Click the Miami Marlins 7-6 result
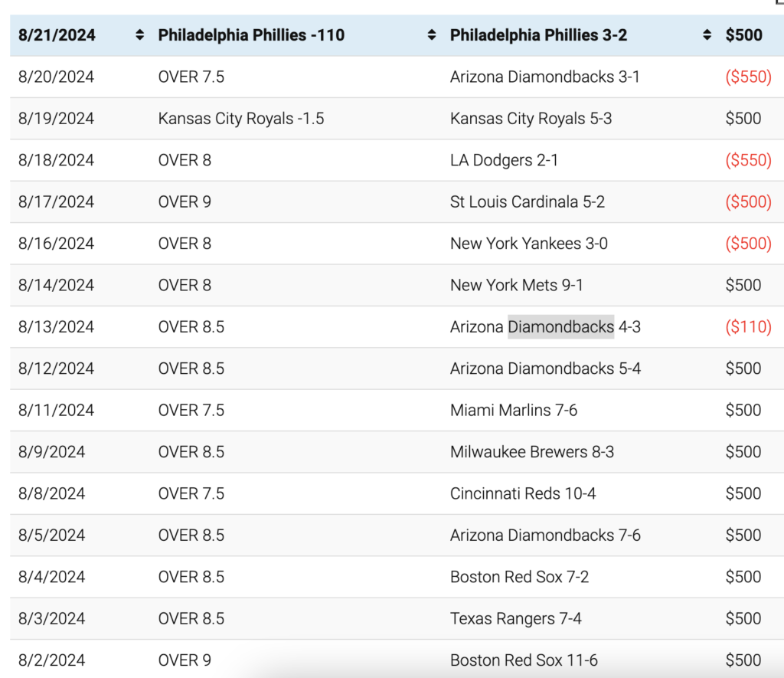 (x=513, y=411)
